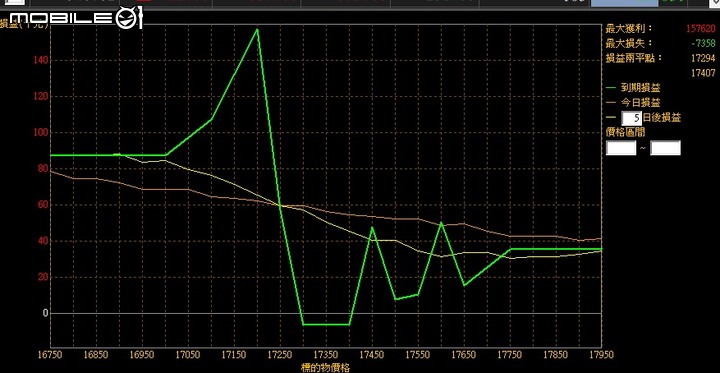Click x-axis tick label 16850
The image size is (720, 373).
pyautogui.click(x=96, y=355)
